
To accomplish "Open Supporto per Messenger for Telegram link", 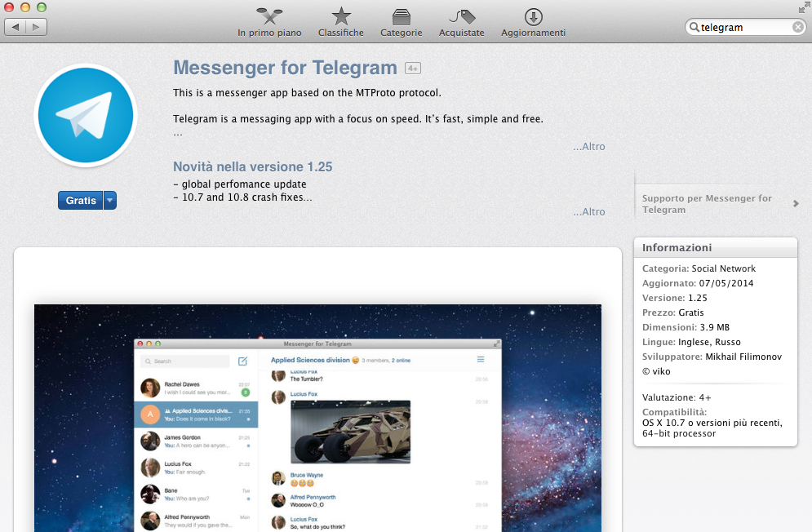I will tap(707, 203).
